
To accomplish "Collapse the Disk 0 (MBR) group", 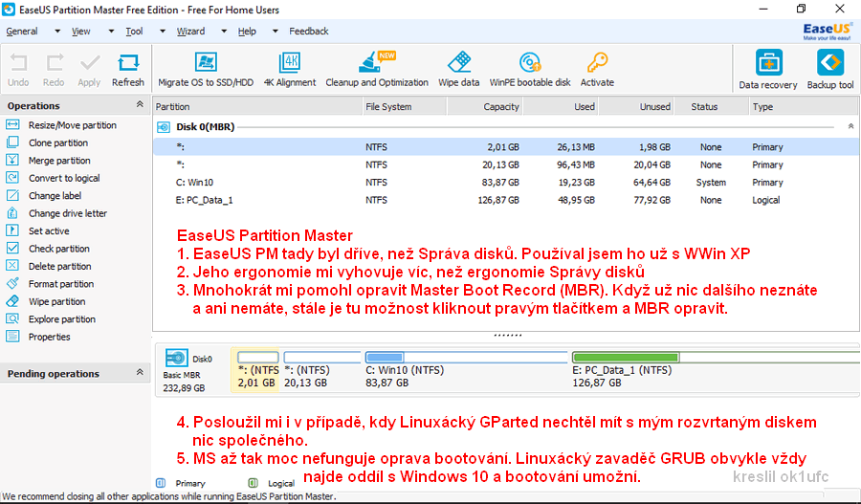I will pyautogui.click(x=850, y=126).
